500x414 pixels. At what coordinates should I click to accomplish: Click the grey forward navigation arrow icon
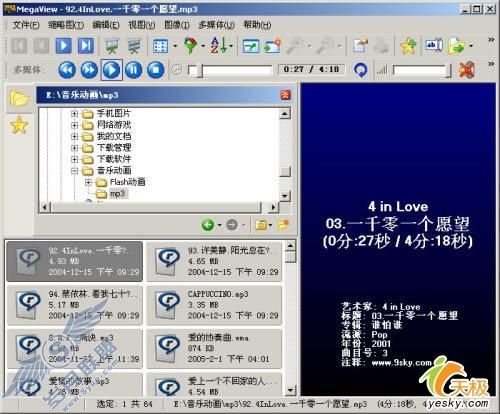pos(232,225)
